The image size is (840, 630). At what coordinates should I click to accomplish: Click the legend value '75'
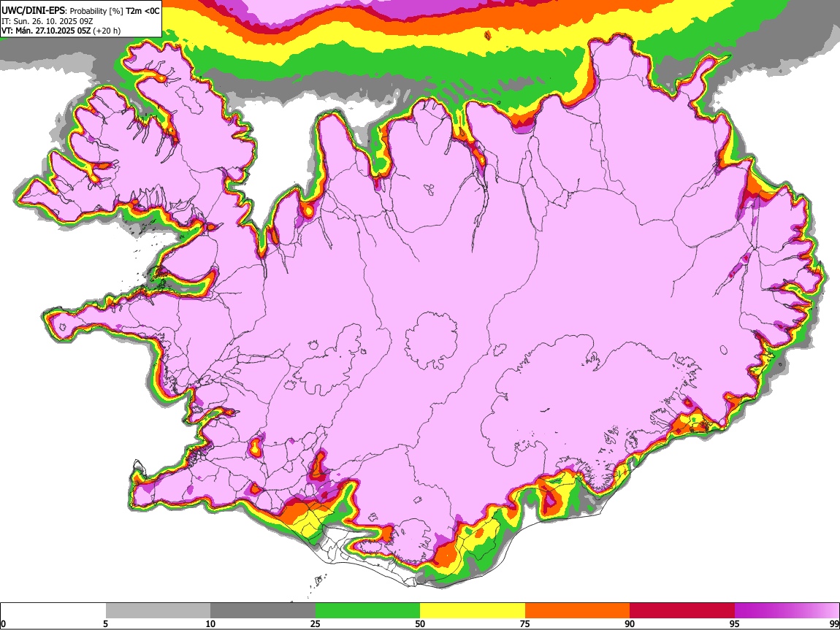click(x=525, y=624)
